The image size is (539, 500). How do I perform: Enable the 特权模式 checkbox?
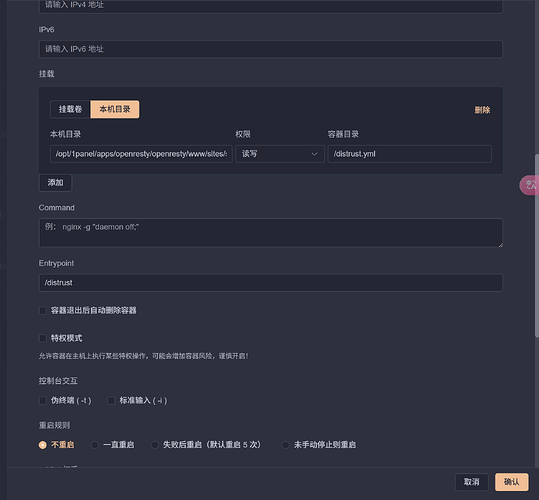pos(43,338)
